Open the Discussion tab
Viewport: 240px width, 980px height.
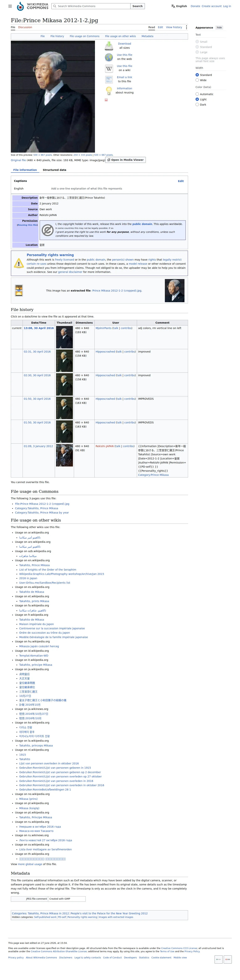(25, 27)
